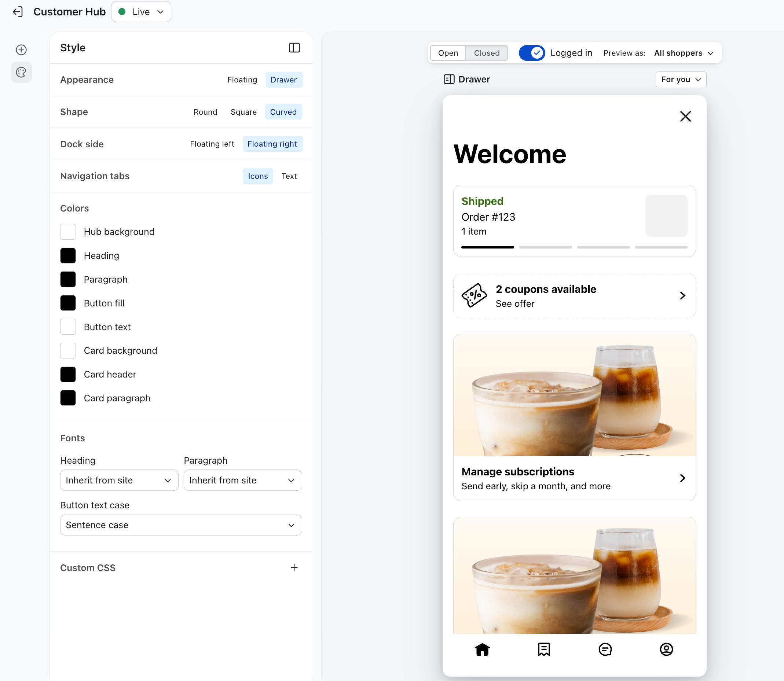
Task: Select Floating right dock side
Action: click(x=272, y=144)
